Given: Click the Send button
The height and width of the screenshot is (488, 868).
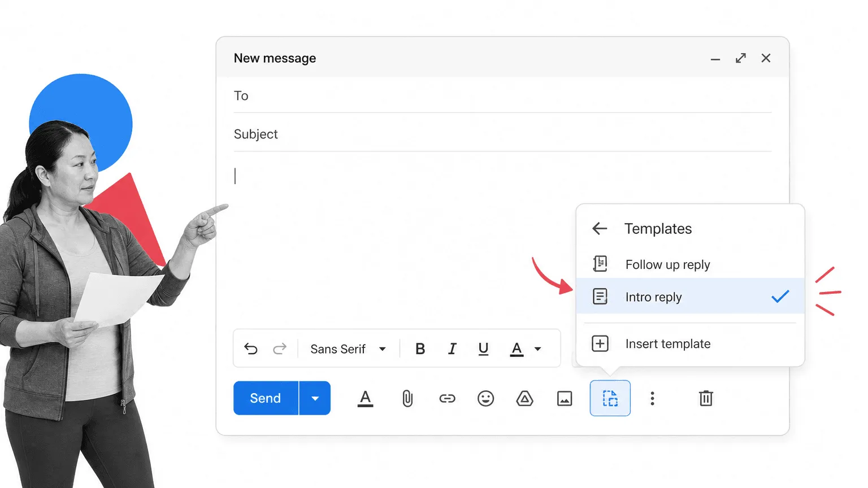Looking at the screenshot, I should (266, 398).
